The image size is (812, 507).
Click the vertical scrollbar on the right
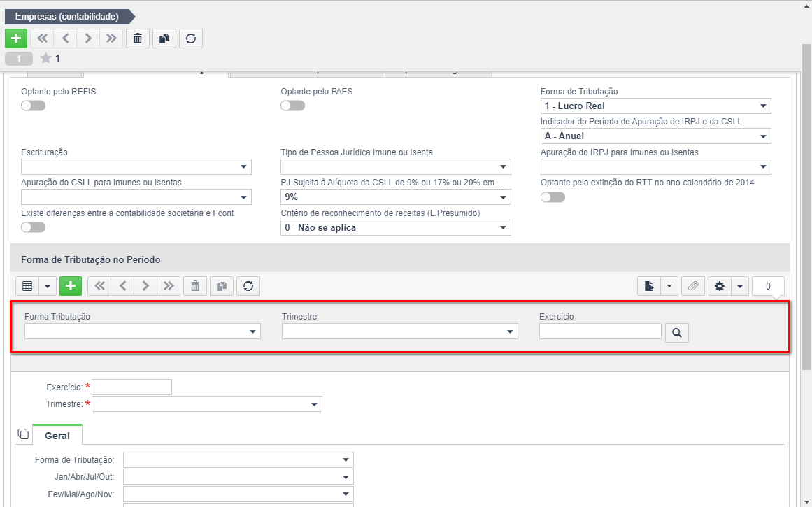tap(806, 207)
